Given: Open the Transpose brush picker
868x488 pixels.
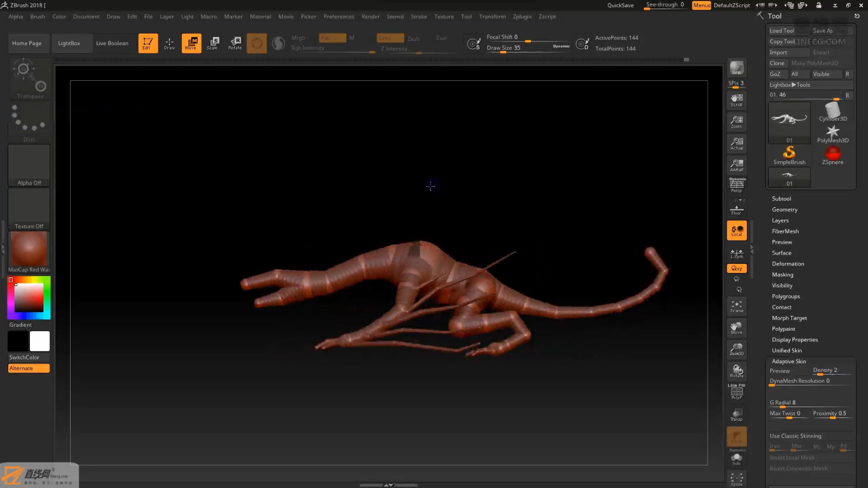Looking at the screenshot, I should pos(29,79).
